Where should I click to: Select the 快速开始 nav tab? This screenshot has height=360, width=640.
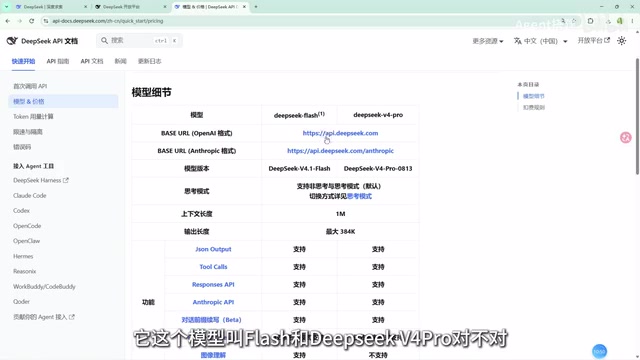pos(23,61)
